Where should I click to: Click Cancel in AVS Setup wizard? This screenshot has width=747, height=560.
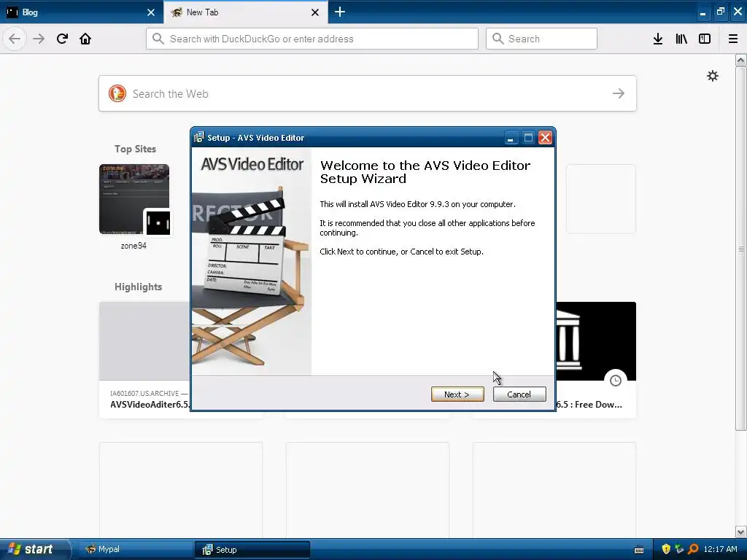click(519, 394)
